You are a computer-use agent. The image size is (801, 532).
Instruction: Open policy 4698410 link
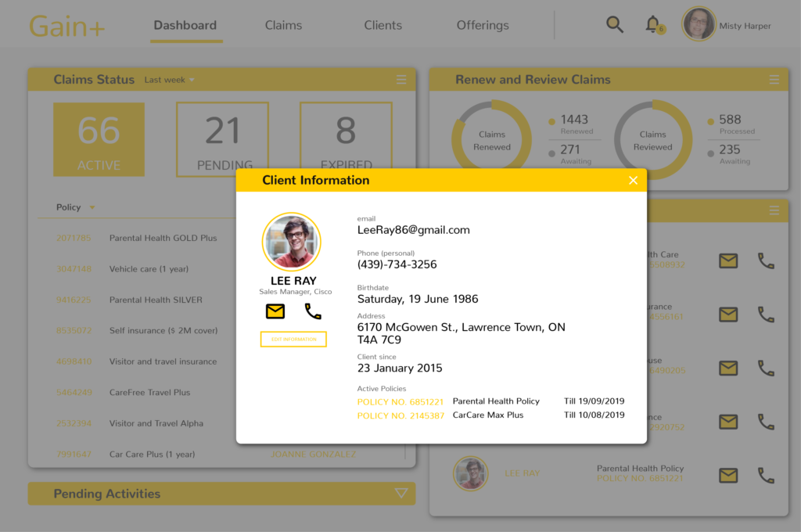[74, 361]
